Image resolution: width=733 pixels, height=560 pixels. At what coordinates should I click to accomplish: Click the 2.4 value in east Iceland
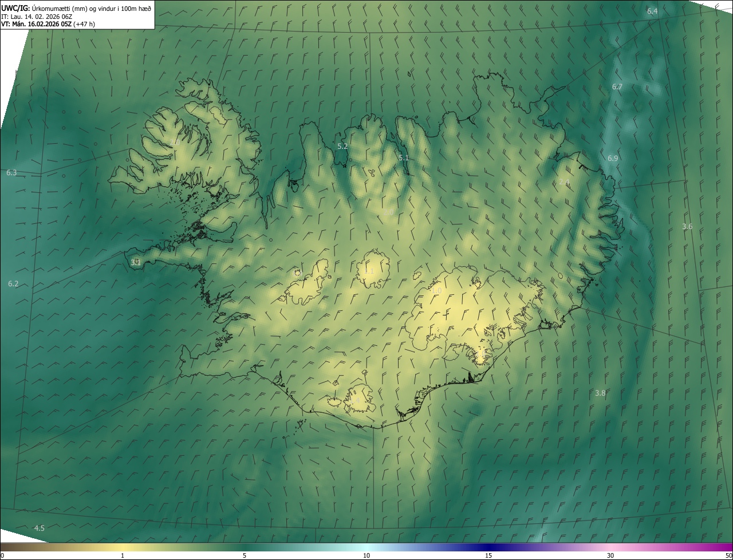pyautogui.click(x=564, y=182)
